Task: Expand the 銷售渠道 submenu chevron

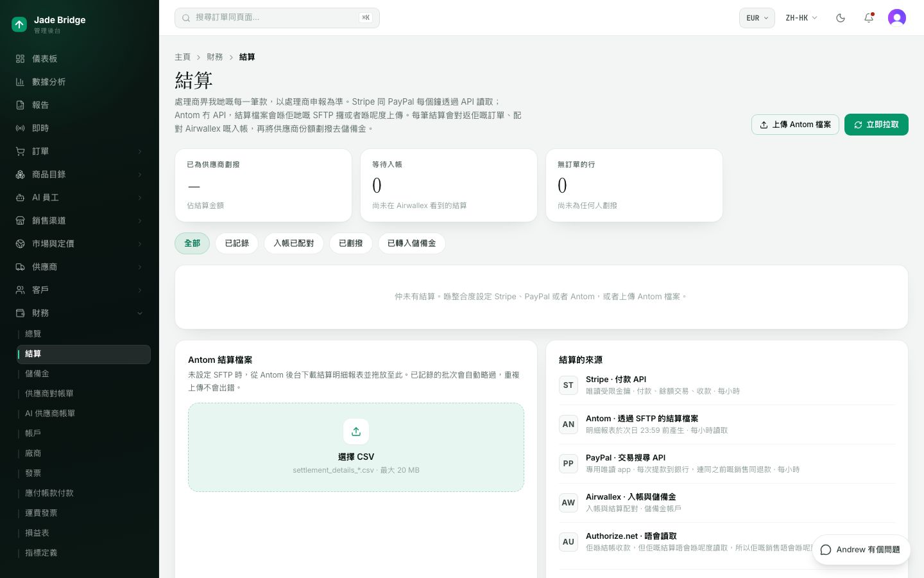Action: tap(140, 221)
